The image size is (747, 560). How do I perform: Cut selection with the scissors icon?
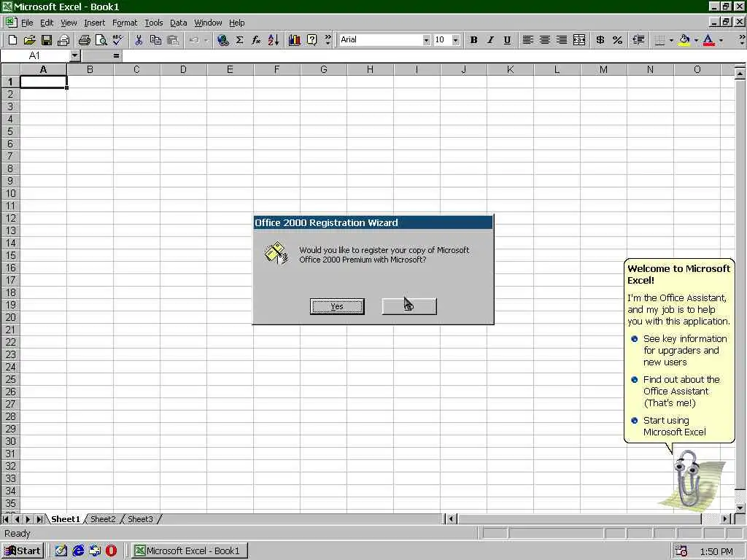(x=139, y=41)
